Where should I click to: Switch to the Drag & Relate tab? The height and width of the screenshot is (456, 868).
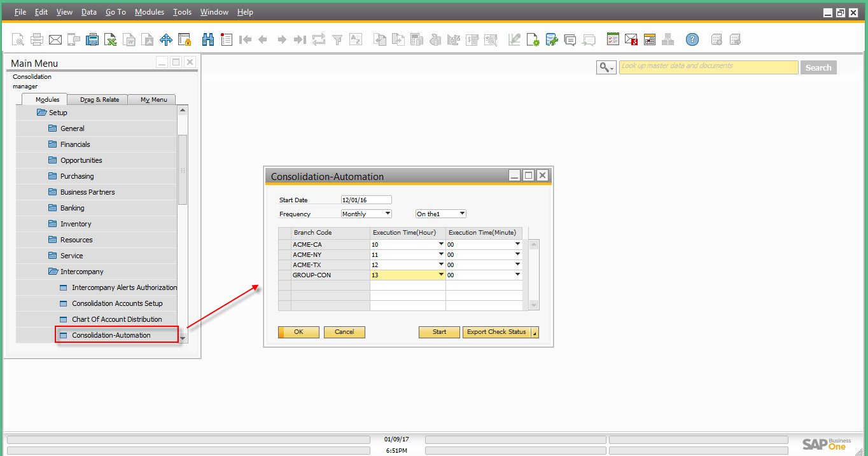99,99
